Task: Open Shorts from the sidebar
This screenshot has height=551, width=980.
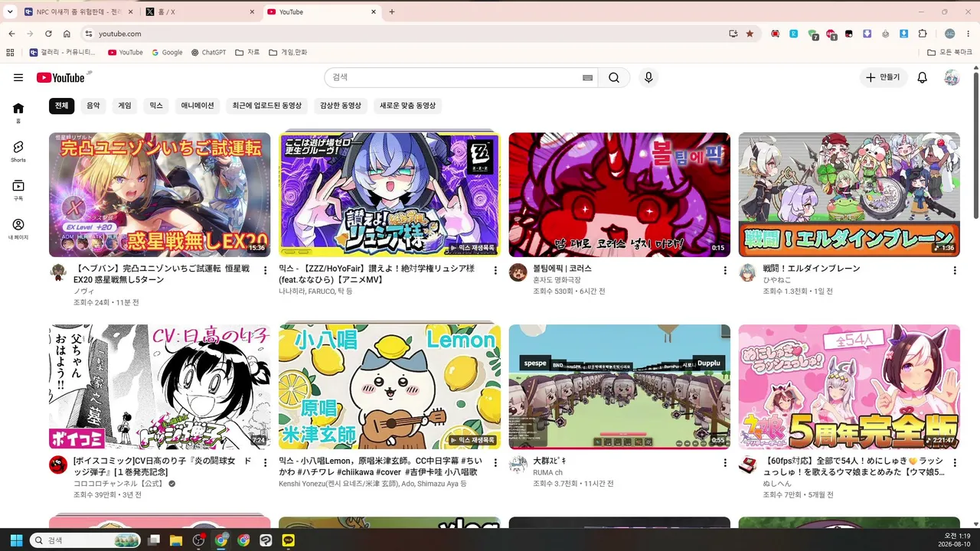Action: pyautogui.click(x=18, y=151)
